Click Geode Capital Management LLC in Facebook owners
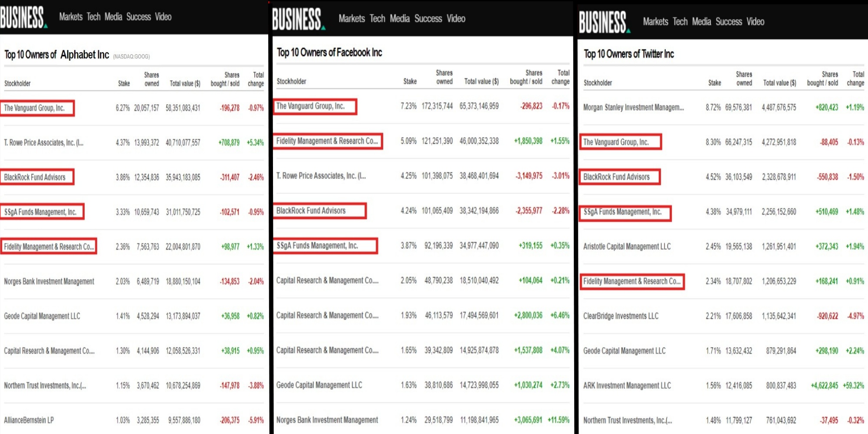 pyautogui.click(x=319, y=385)
